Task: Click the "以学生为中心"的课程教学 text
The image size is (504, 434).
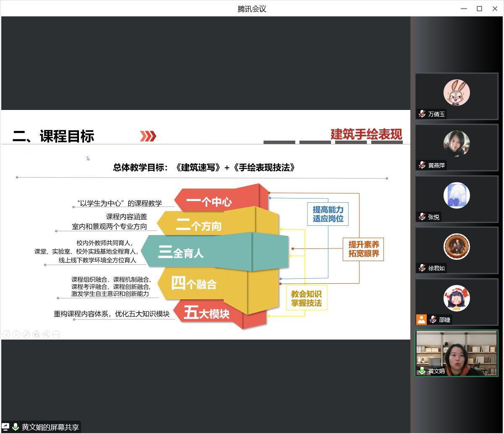Action: 120,203
